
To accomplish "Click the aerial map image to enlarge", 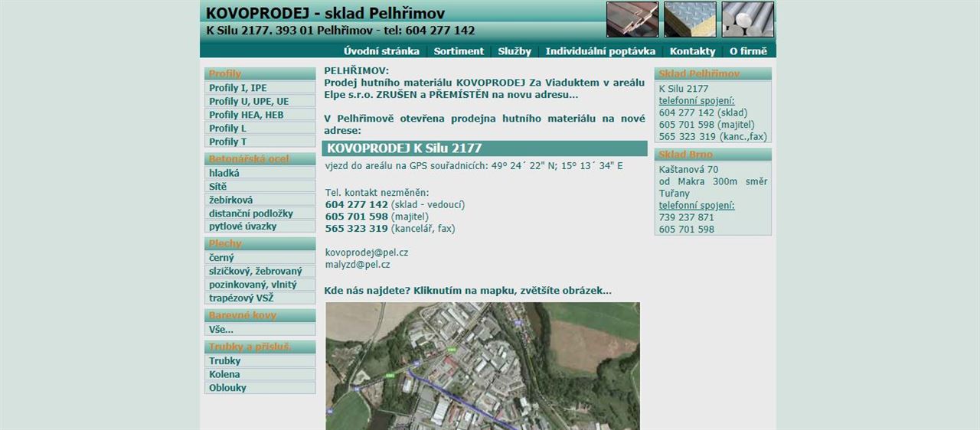I will pos(482,366).
